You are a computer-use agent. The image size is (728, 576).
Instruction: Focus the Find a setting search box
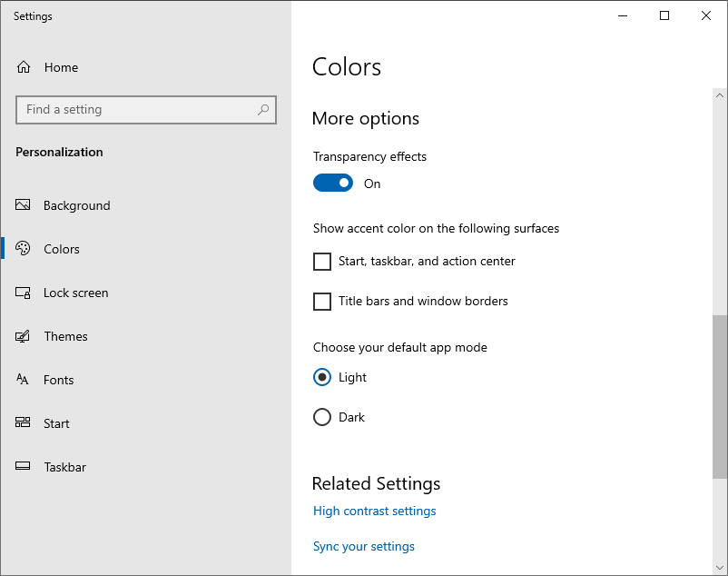146,110
